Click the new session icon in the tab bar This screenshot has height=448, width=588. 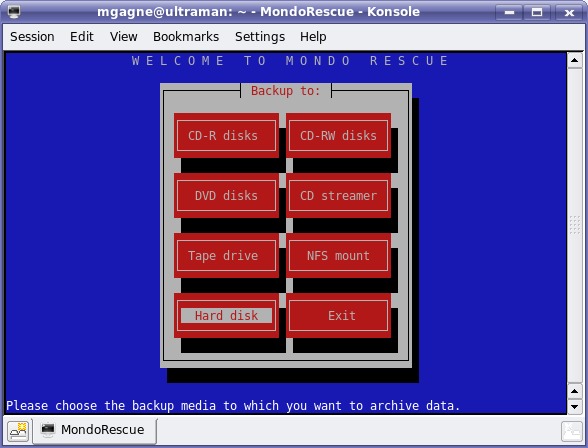click(x=18, y=431)
